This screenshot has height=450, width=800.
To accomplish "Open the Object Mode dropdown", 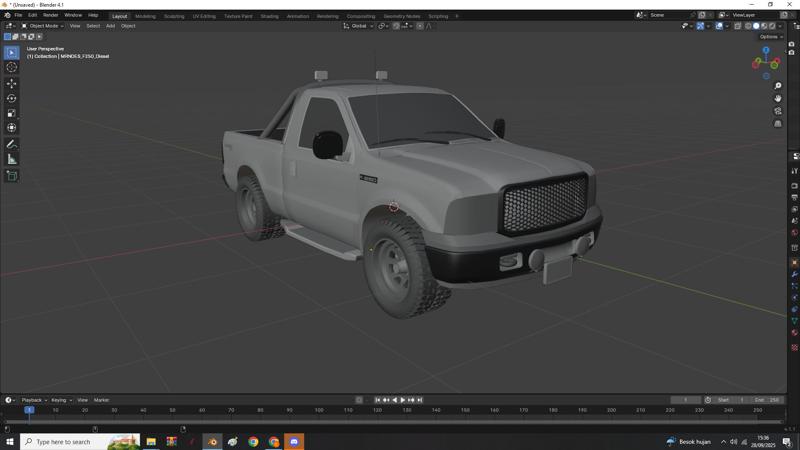I will pos(42,26).
